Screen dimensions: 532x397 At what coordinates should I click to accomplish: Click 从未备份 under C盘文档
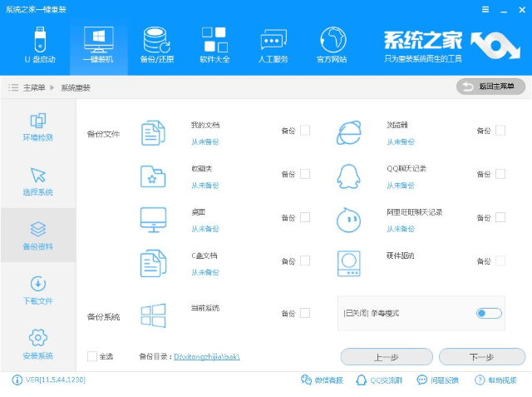205,272
